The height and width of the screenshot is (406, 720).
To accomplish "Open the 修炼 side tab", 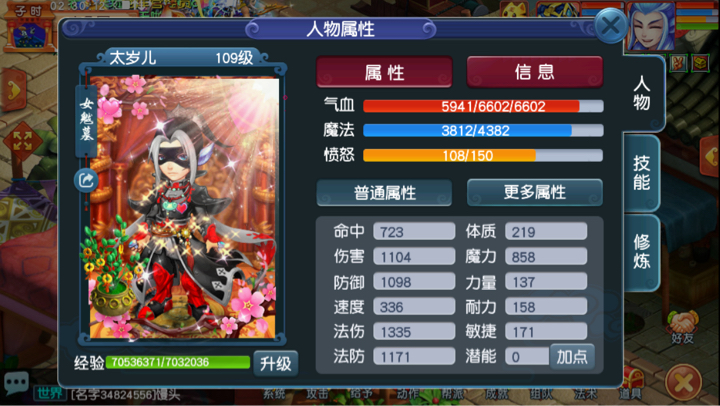I will point(641,252).
